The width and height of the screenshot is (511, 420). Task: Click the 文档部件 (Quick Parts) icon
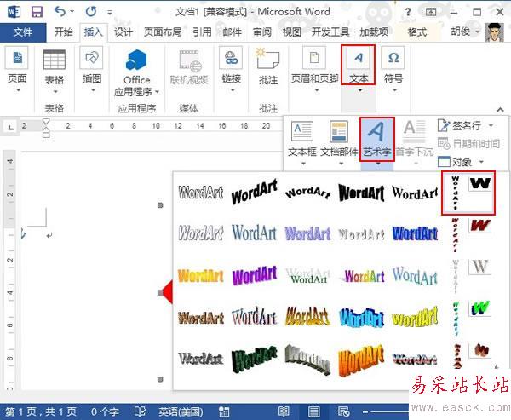pos(339,131)
